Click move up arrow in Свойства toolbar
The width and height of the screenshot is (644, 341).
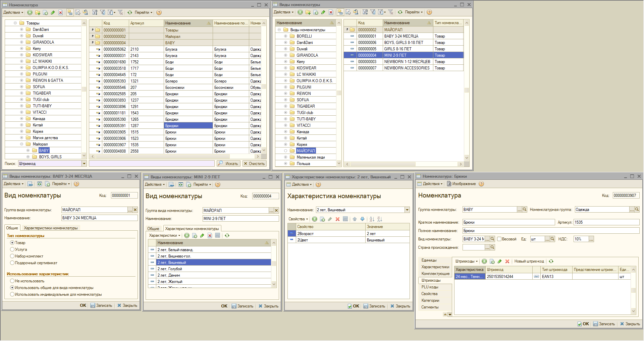[355, 219]
